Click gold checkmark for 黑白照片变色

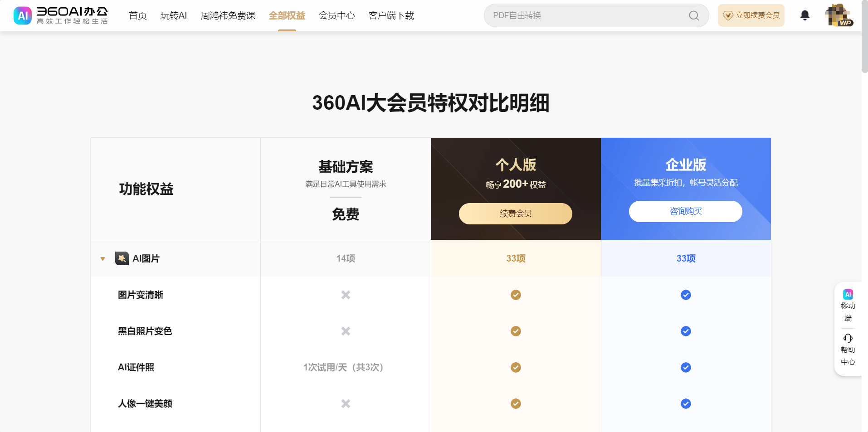(516, 331)
